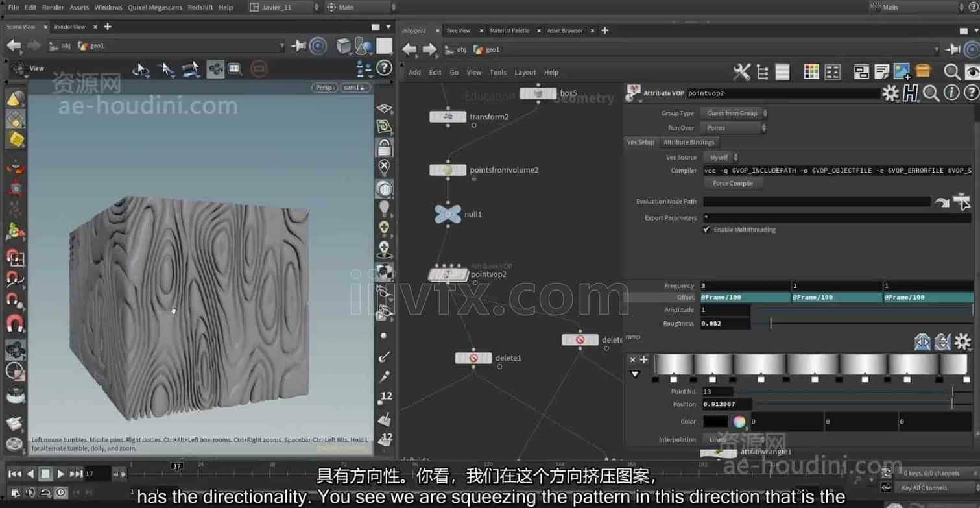The width and height of the screenshot is (980, 508).
Task: Open the color wheel picker icon
Action: [739, 422]
